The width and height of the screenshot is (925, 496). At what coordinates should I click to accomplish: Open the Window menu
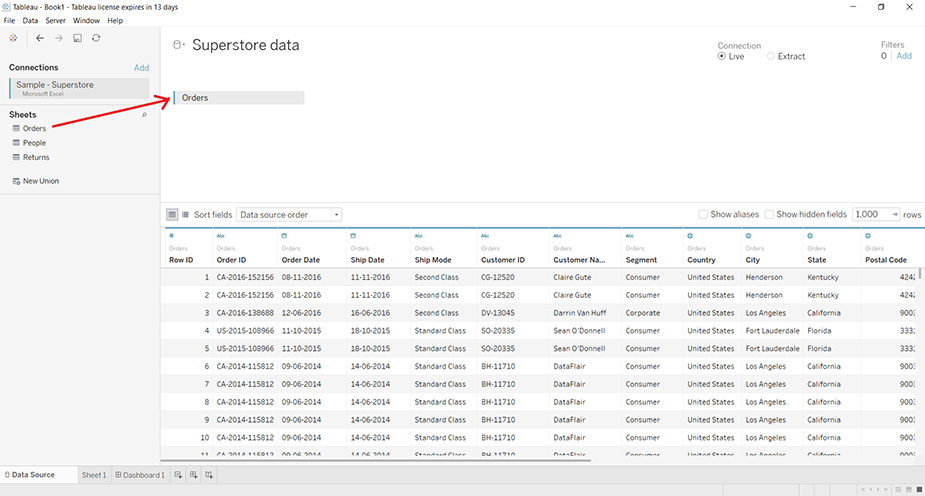pyautogui.click(x=86, y=21)
